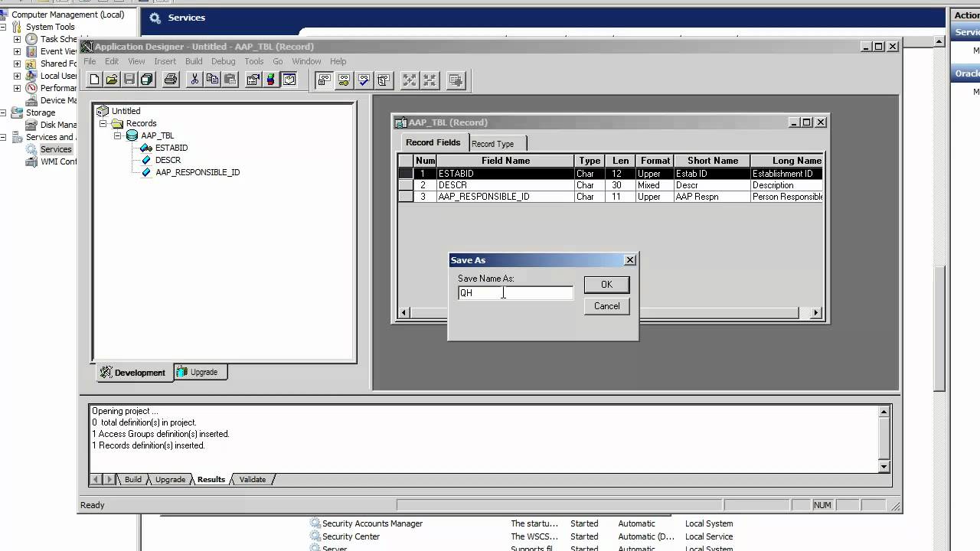This screenshot has width=980, height=551.
Task: Click the output pane scroll down arrow
Action: [x=884, y=467]
